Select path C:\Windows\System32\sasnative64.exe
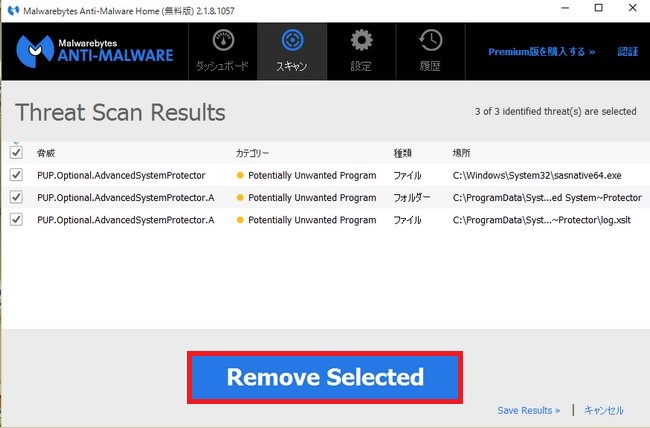This screenshot has height=428, width=650. (537, 175)
